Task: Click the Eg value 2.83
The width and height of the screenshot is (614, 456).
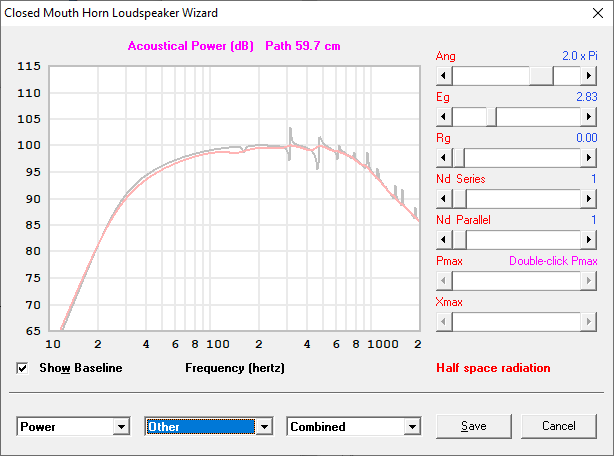Action: [587, 97]
